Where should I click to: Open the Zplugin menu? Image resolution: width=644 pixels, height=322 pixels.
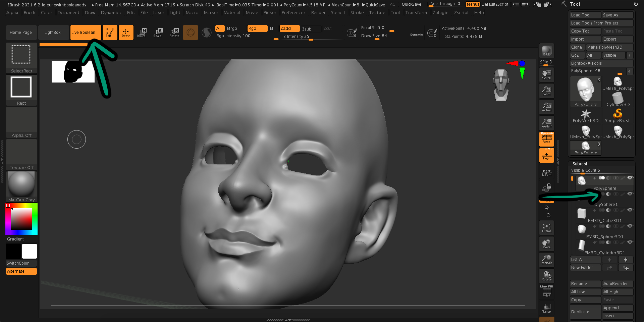tap(440, 13)
